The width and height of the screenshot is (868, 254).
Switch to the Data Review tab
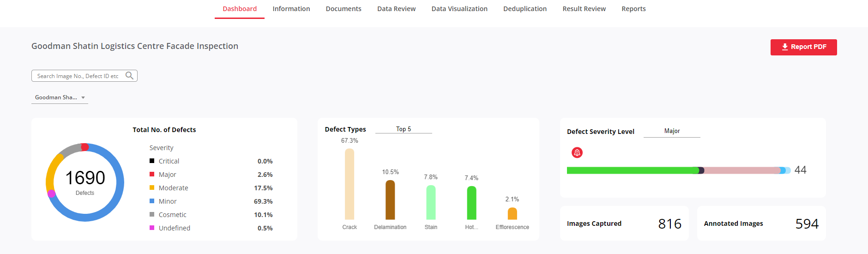point(396,9)
